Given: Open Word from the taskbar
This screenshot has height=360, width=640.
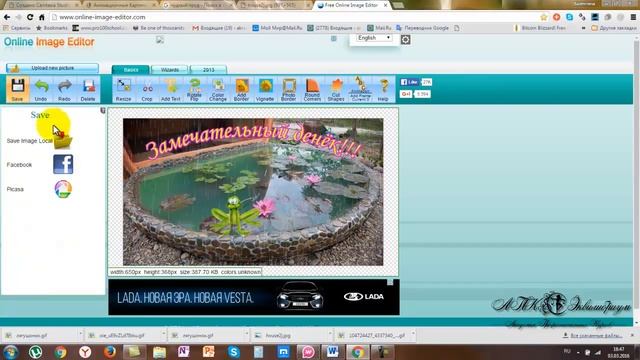Looking at the screenshot, I should pyautogui.click(x=332, y=352).
